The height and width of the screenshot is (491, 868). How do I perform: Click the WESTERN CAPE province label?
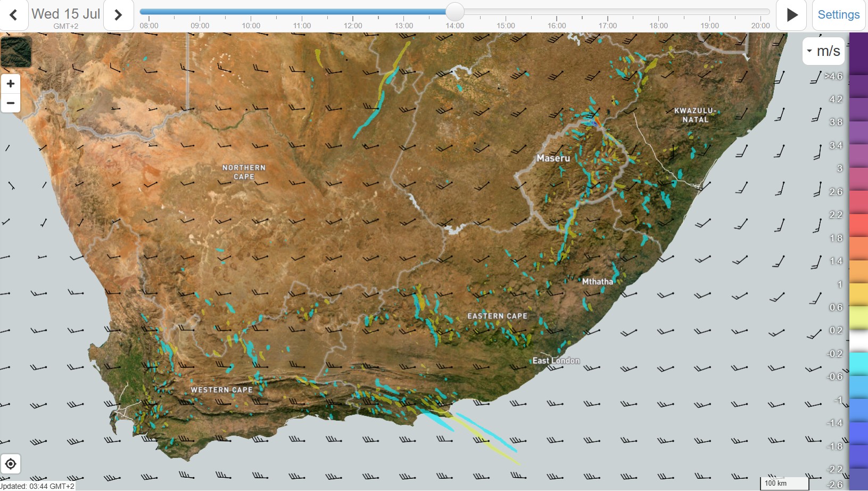(222, 390)
